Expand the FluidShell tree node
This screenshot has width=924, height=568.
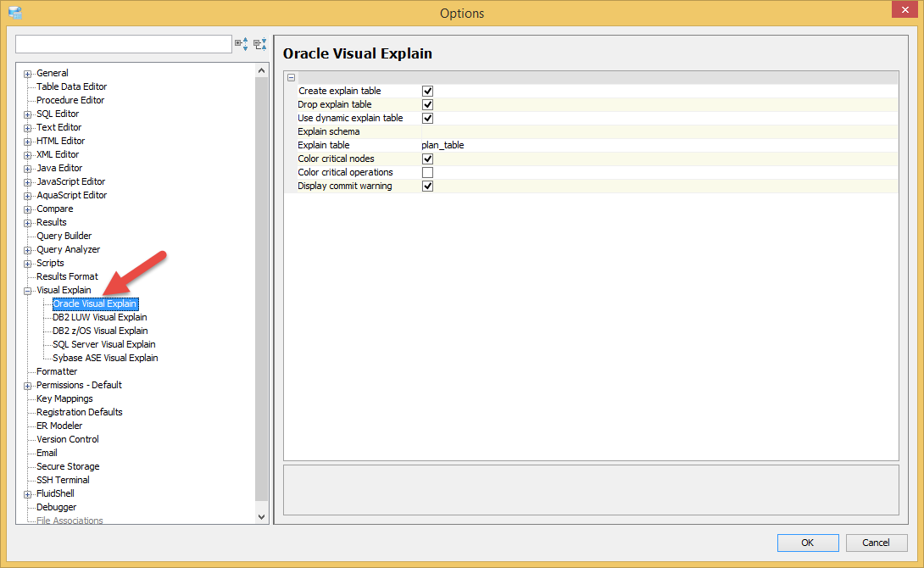pyautogui.click(x=27, y=493)
